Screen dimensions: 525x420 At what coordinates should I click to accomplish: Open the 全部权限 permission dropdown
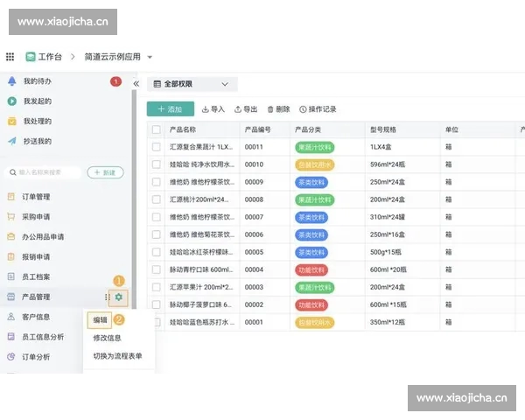192,84
